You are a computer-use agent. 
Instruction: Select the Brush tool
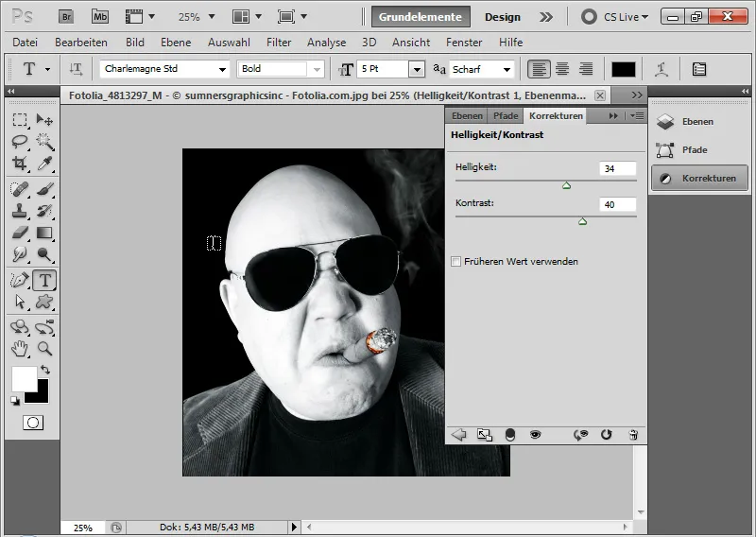coord(44,189)
